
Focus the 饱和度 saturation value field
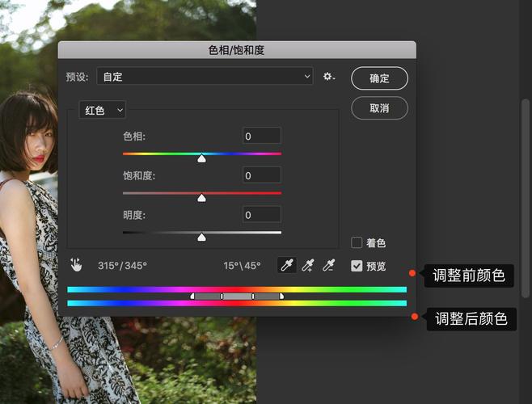tap(262, 175)
